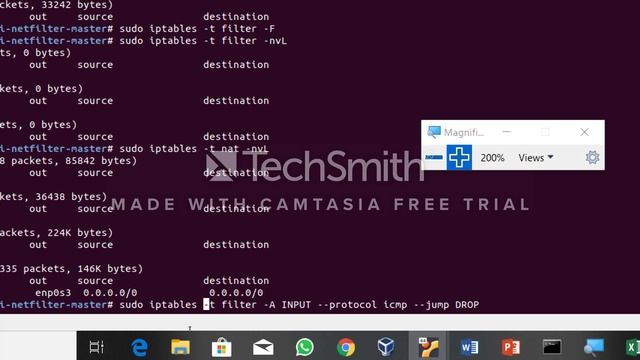640x360 pixels.
Task: Open PowerPoint from the taskbar
Action: [511, 347]
